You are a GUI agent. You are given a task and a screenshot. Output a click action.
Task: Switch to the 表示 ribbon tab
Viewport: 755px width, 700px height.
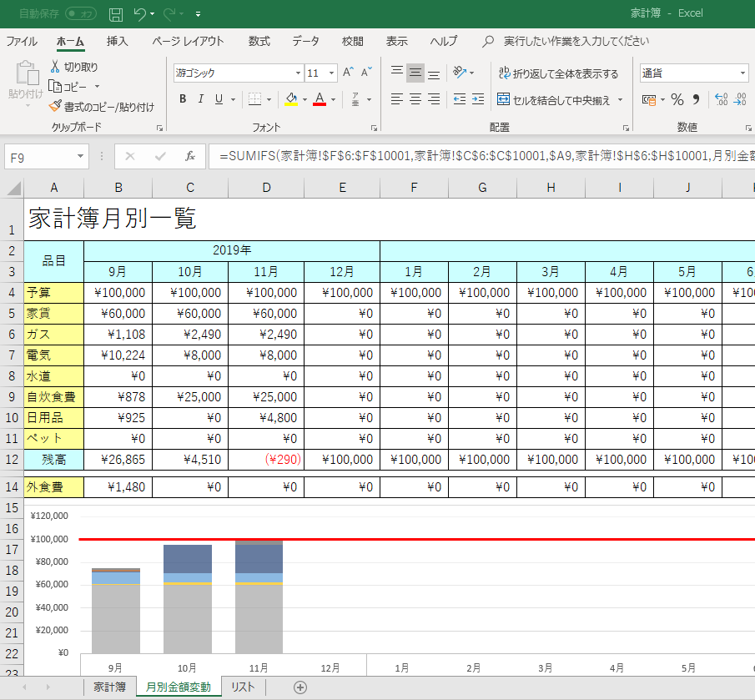coord(397,42)
